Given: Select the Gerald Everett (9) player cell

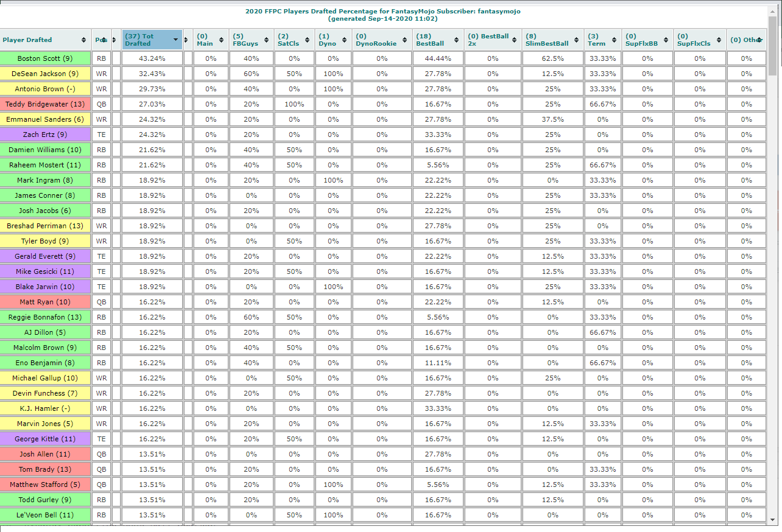Looking at the screenshot, I should point(45,256).
